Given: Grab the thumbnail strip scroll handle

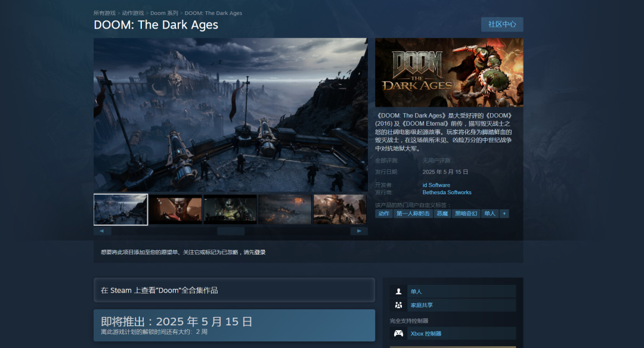Looking at the screenshot, I should point(231,231).
